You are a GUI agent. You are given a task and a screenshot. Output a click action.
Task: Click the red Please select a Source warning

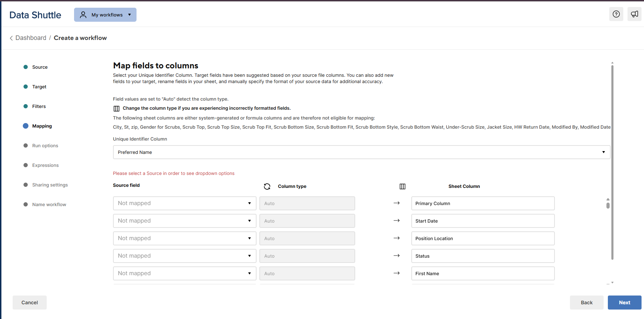click(174, 173)
